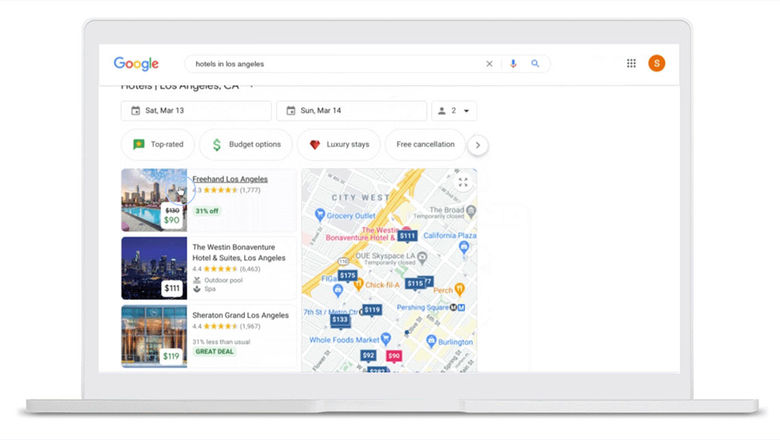The height and width of the screenshot is (440, 780).
Task: Click the Whole Foods Market map marker
Action: (x=386, y=339)
